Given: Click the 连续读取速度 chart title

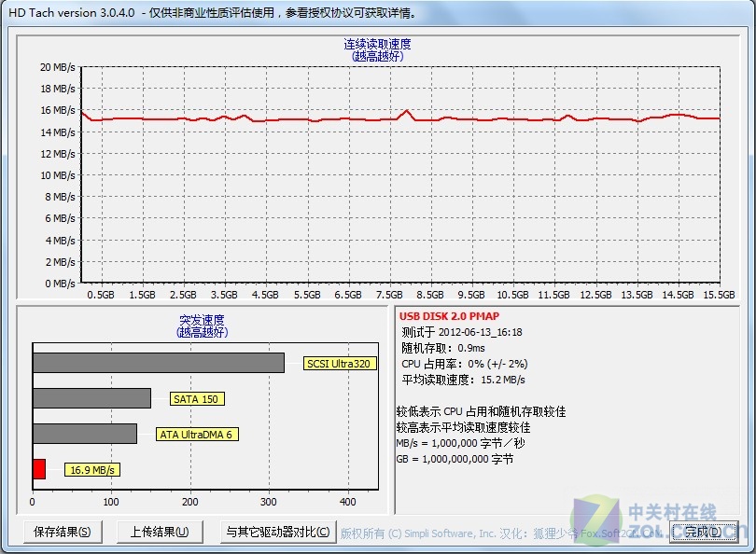Looking at the screenshot, I should [x=377, y=44].
